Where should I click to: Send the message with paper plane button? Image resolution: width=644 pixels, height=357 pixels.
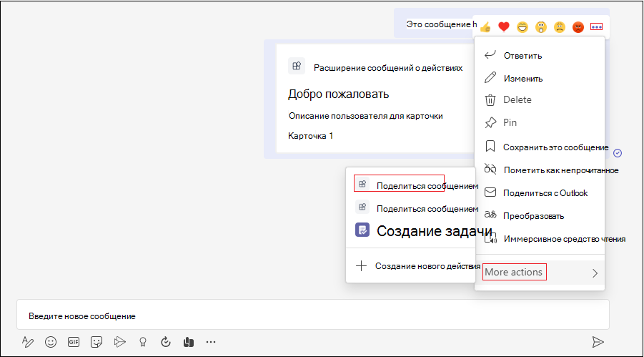pyautogui.click(x=598, y=341)
